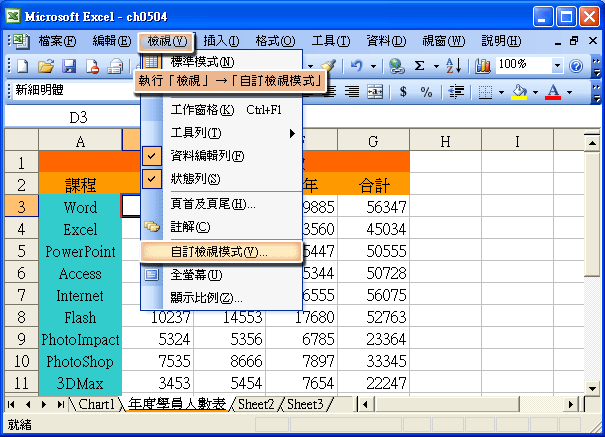Click the Sort Ascending icon

[452, 65]
